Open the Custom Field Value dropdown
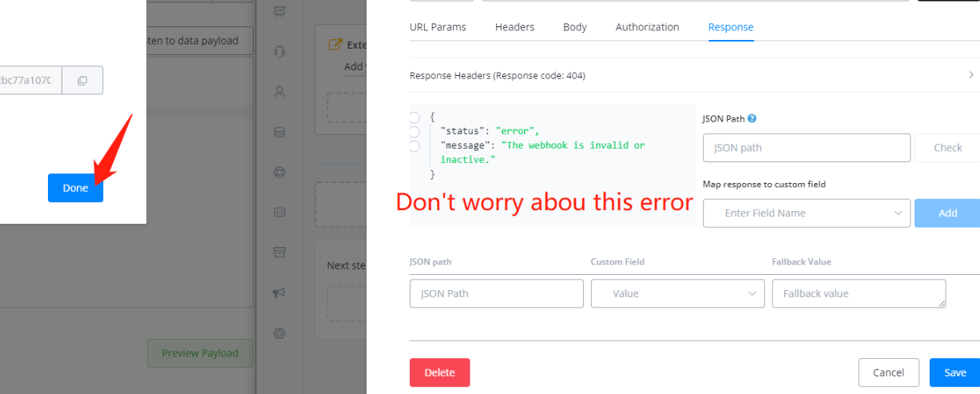Screen dimensions: 980x394 click(677, 293)
